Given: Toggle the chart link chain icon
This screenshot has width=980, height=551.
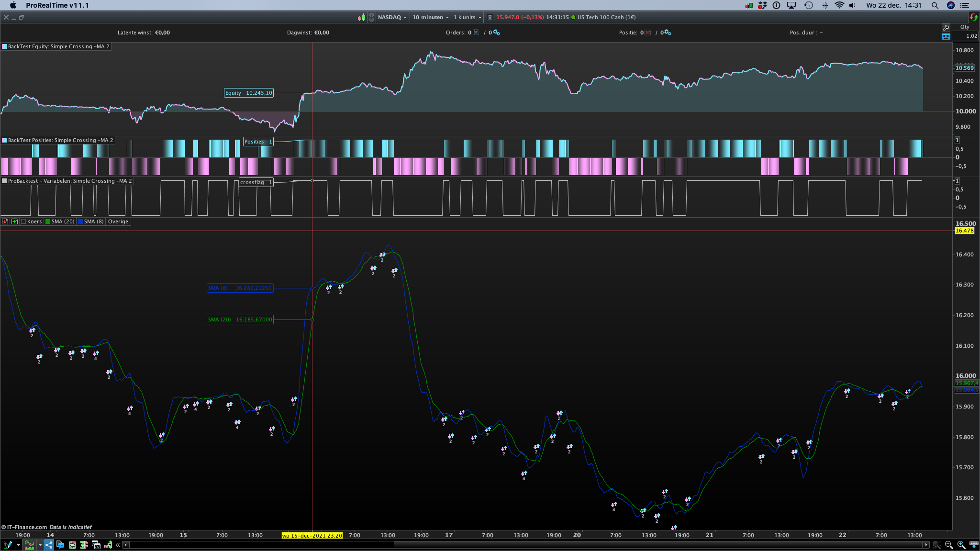Looking at the screenshot, I should coord(371,17).
